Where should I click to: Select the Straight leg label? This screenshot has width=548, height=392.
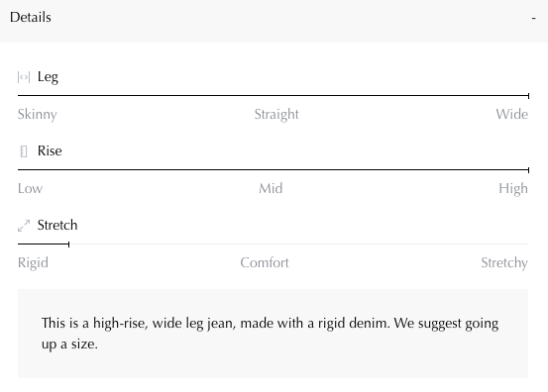276,115
